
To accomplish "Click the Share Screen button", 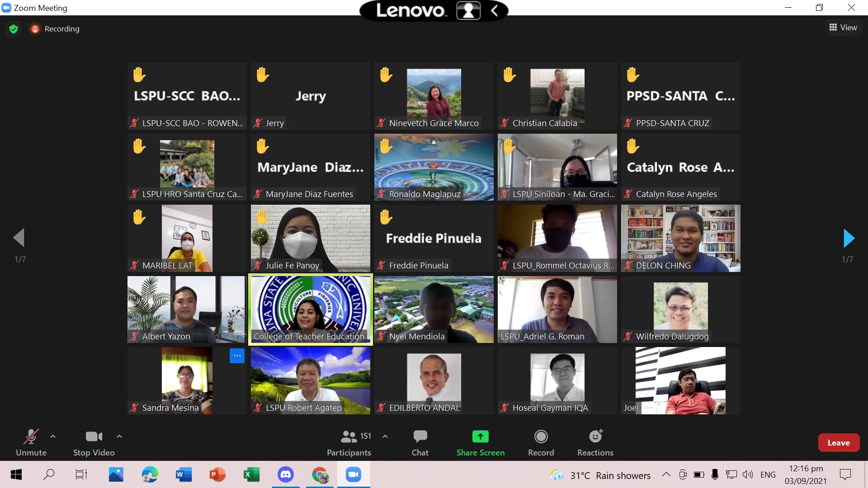I will point(481,443).
